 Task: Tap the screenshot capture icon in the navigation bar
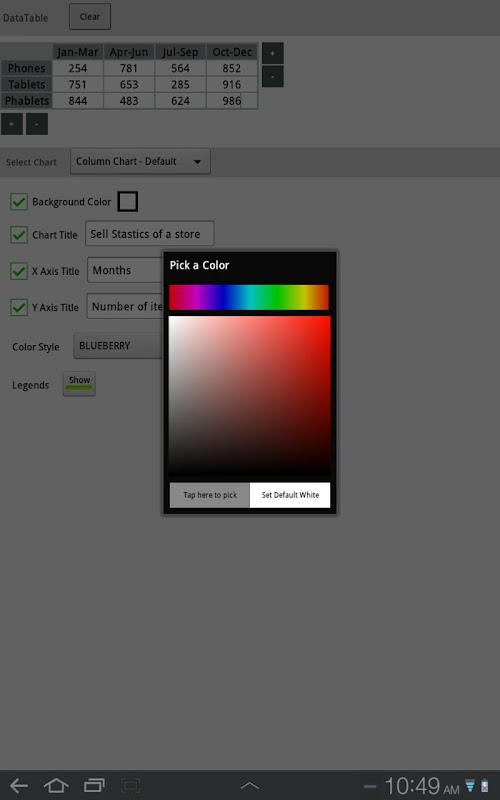(x=131, y=785)
